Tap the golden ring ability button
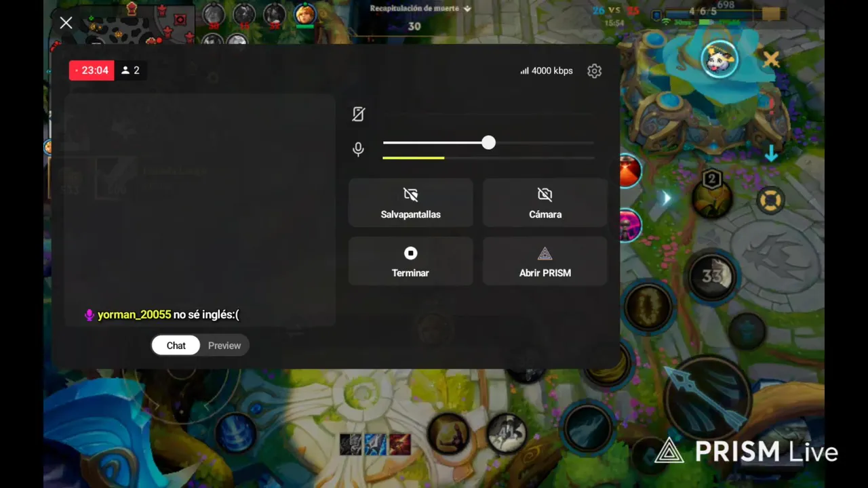 pos(648,308)
